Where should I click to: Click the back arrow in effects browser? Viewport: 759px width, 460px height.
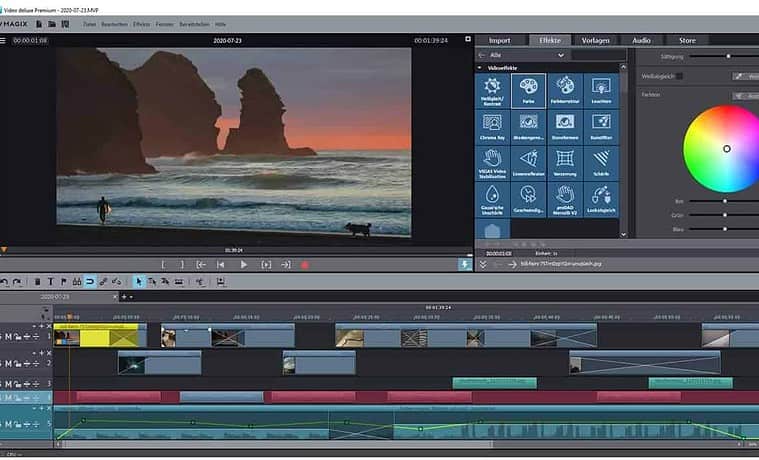click(483, 55)
